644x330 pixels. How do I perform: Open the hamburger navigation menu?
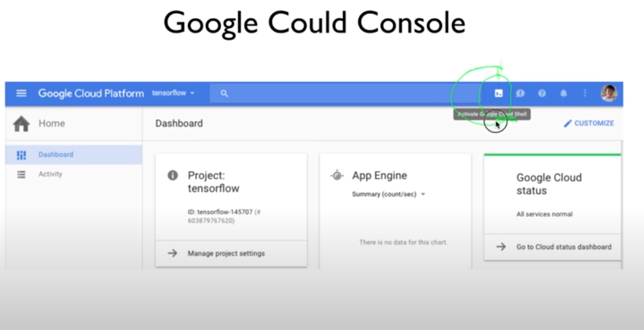[21, 93]
